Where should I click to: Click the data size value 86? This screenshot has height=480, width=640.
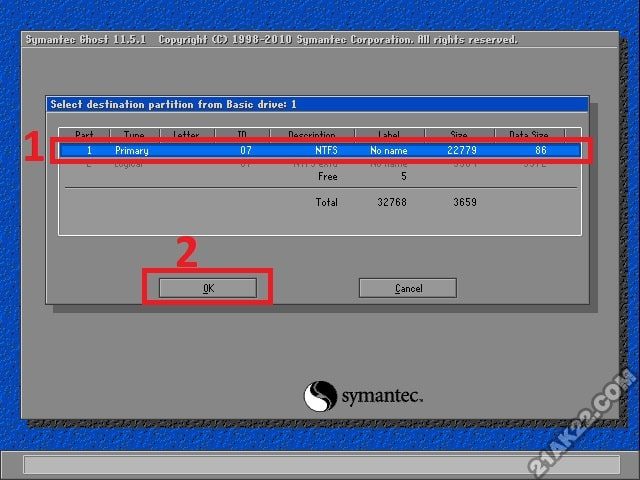coord(541,150)
